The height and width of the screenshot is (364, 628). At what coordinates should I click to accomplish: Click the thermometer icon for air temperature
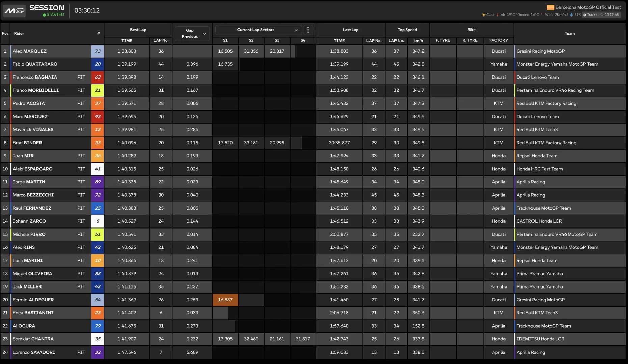pos(498,15)
